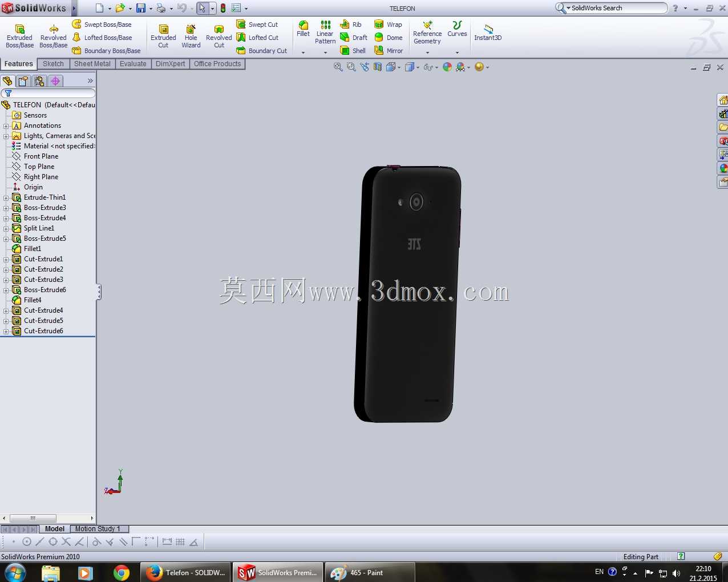Open the Curves tool
Image resolution: width=728 pixels, height=582 pixels.
[457, 29]
